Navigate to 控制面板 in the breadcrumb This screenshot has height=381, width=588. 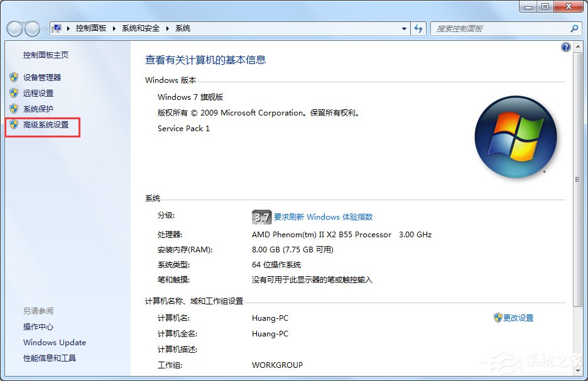[x=90, y=28]
